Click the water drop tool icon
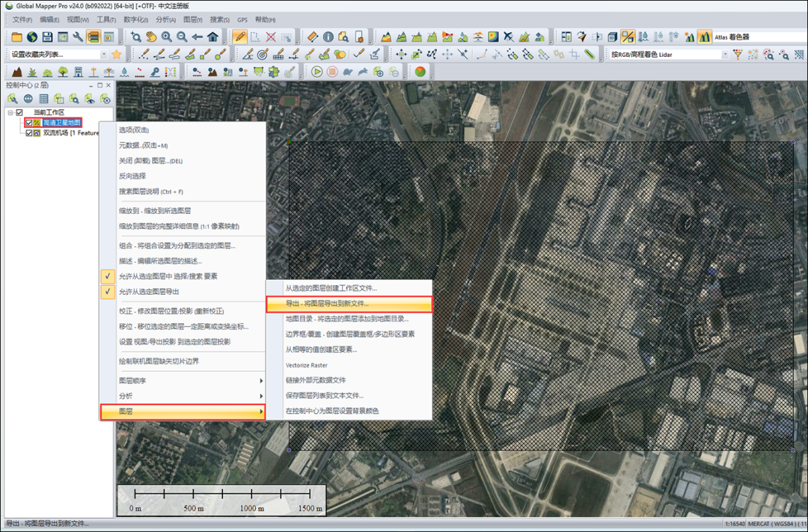The height and width of the screenshot is (532, 808). 124,72
